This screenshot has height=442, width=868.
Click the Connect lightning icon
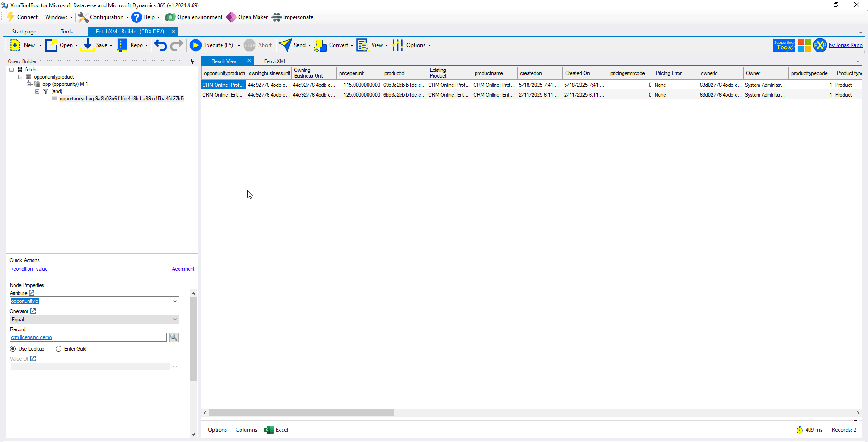point(10,17)
